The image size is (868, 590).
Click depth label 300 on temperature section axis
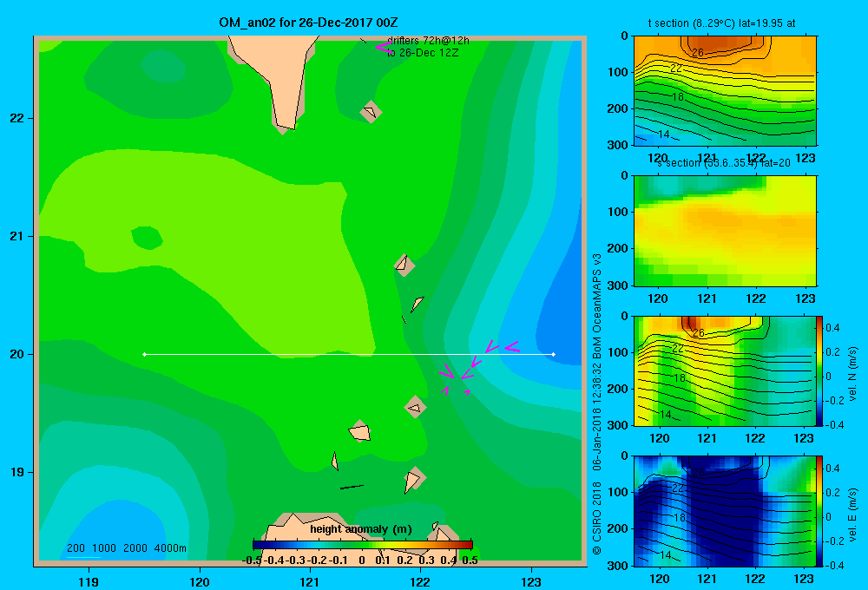pyautogui.click(x=617, y=145)
